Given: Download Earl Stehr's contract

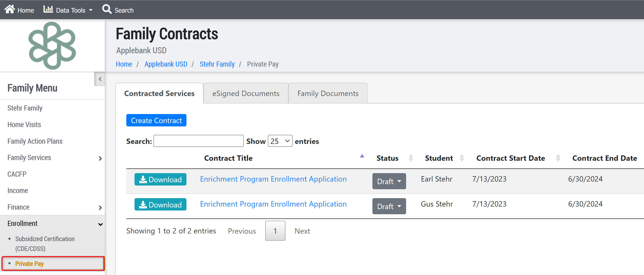Looking at the screenshot, I should tap(160, 179).
